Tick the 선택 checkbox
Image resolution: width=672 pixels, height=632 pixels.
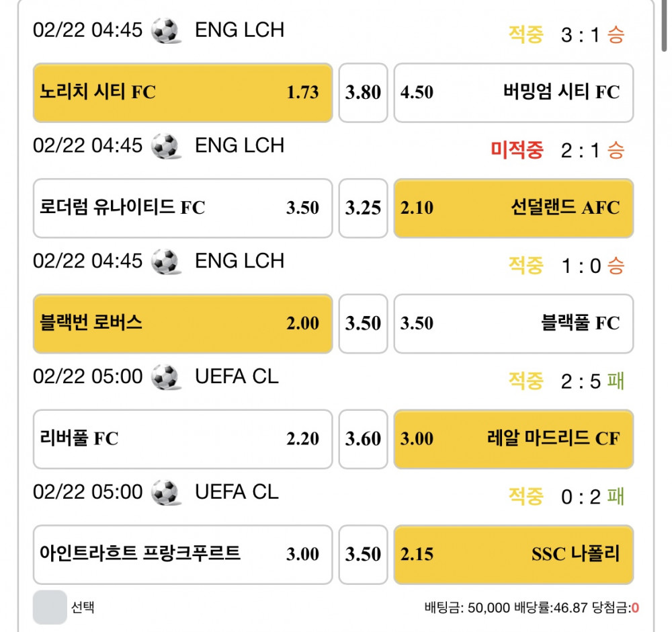point(50,607)
